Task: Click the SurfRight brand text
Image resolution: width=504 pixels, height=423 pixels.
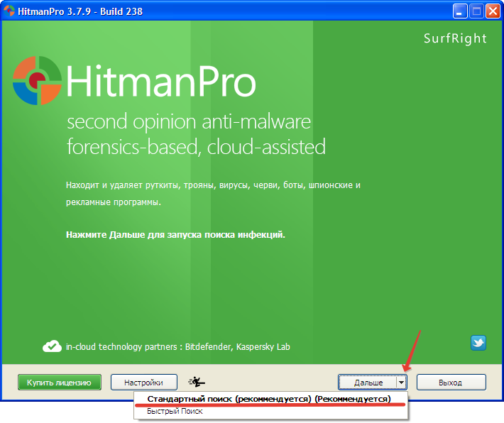Action: pos(455,38)
